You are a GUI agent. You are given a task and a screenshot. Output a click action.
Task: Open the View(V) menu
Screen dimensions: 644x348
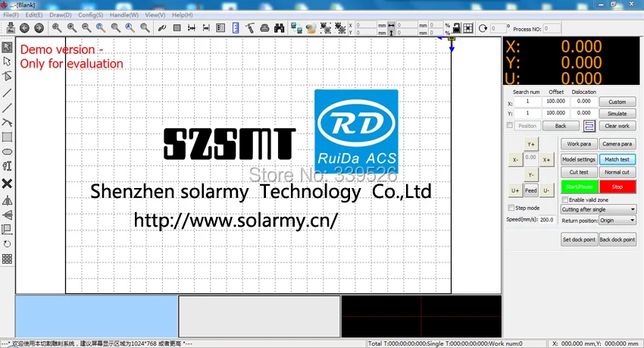(x=155, y=15)
